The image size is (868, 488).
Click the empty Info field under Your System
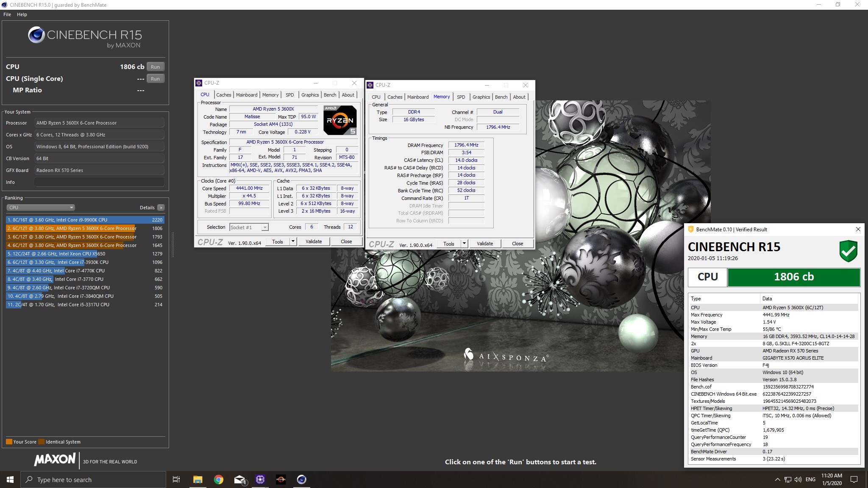pyautogui.click(x=99, y=182)
